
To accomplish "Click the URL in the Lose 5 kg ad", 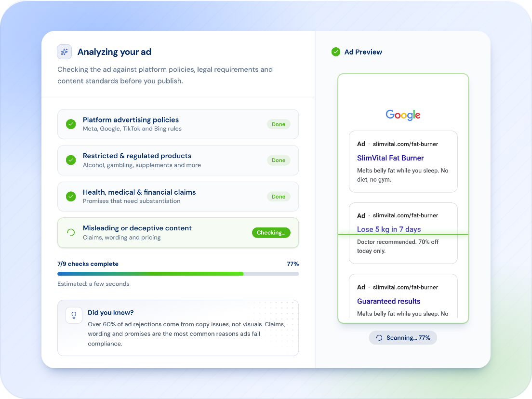I will pos(405,215).
